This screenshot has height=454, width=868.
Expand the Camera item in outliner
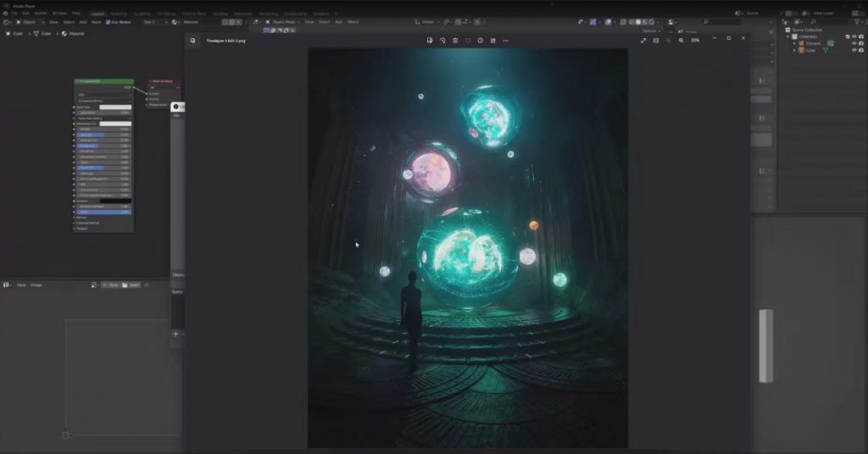[x=795, y=43]
